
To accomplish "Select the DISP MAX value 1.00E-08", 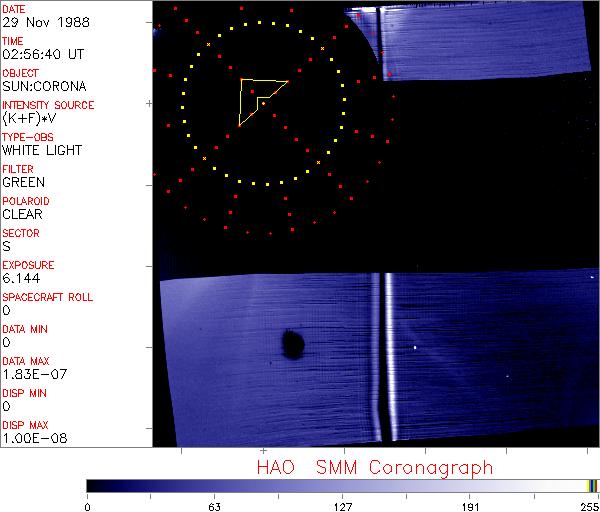I will 29,438.
